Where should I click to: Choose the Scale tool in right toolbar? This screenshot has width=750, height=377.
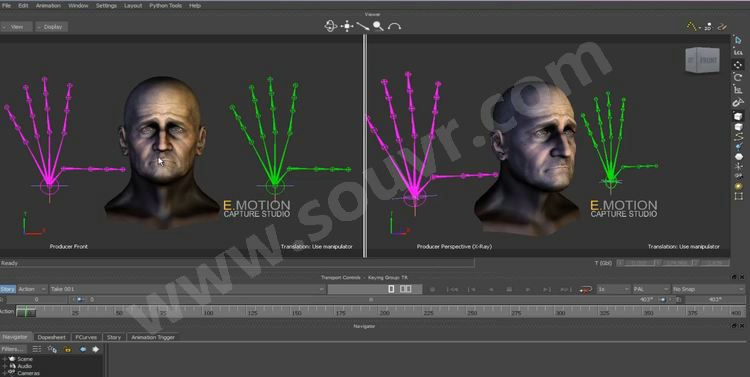click(738, 89)
